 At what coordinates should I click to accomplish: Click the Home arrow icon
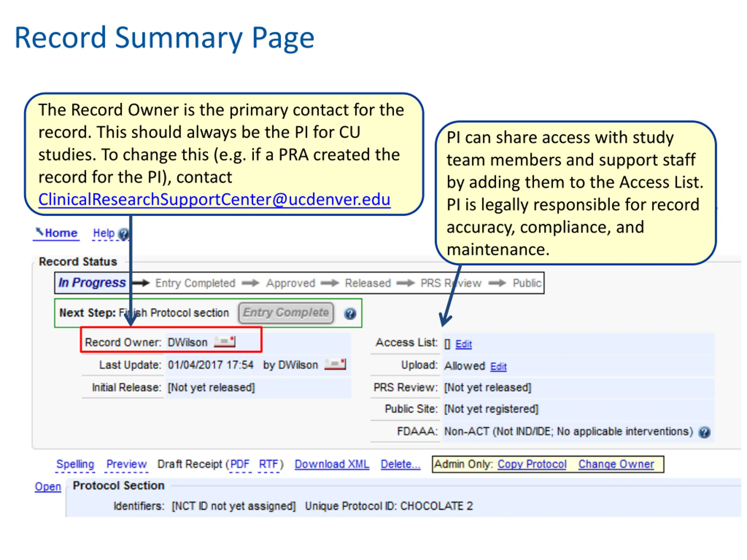pyautogui.click(x=39, y=232)
